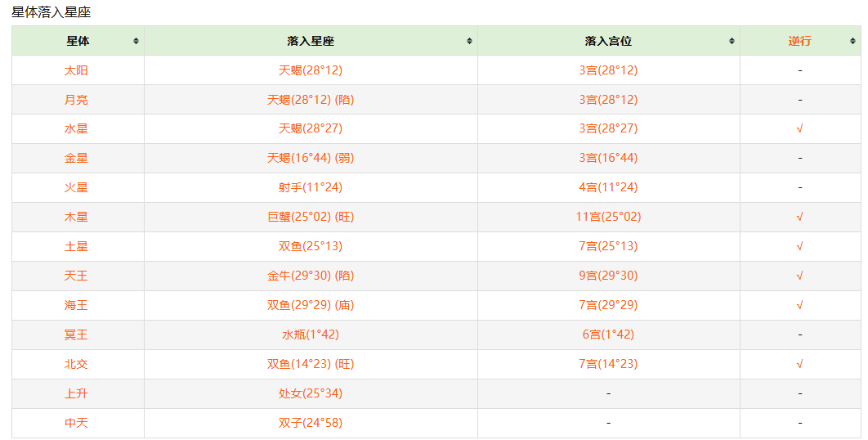Click sort arrows in 星体 column header
Screen dimensions: 868x440
point(136,41)
